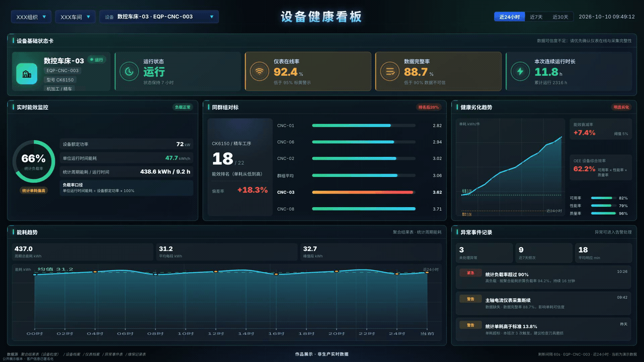The image size is (644, 362).
Task: Click the OEE 设备综合效率 value 62.2%
Action: tap(584, 169)
